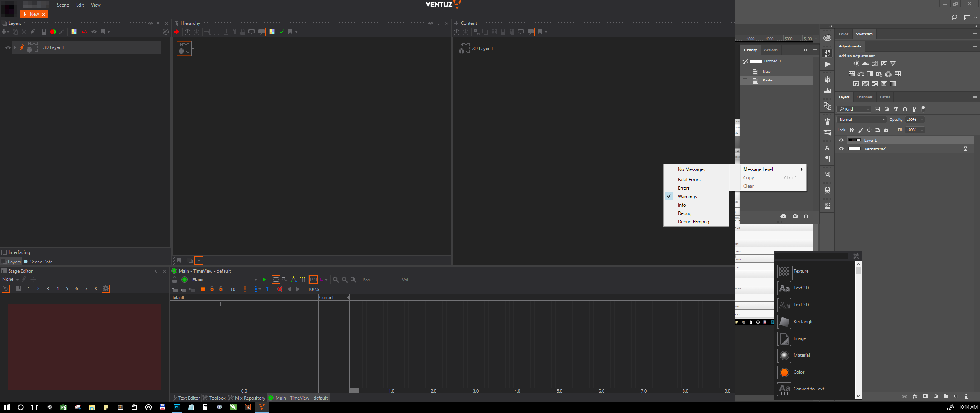This screenshot has width=980, height=413.
Task: Toggle 3D Layer 1 visibility eye
Action: coord(8,48)
